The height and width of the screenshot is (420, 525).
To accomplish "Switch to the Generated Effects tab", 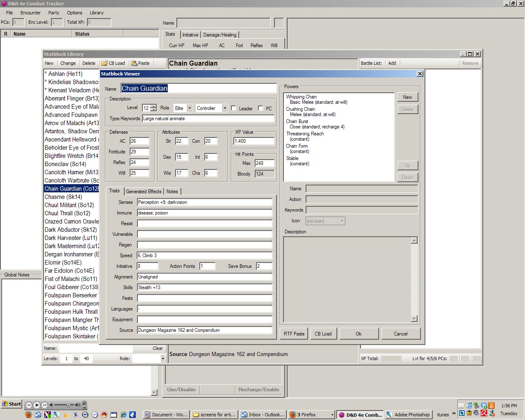I will coord(144,192).
